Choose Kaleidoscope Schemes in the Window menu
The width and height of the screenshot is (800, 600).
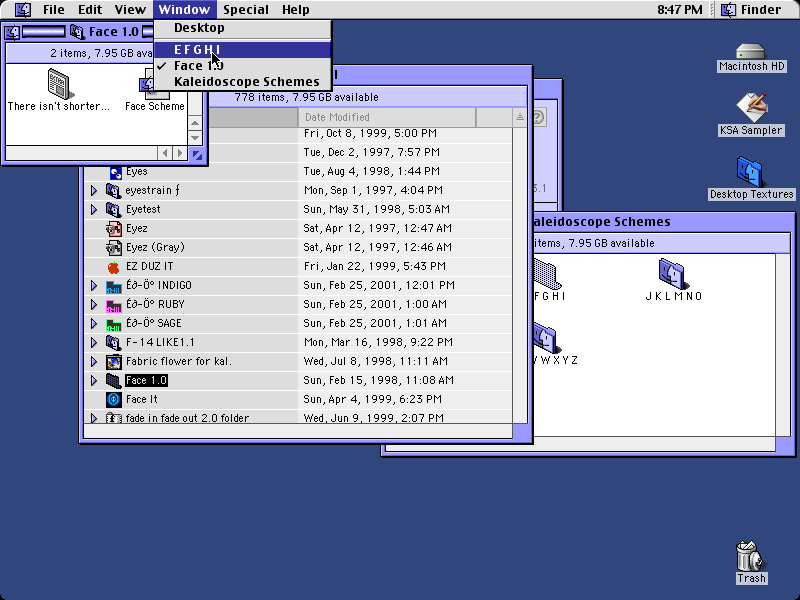[x=242, y=82]
